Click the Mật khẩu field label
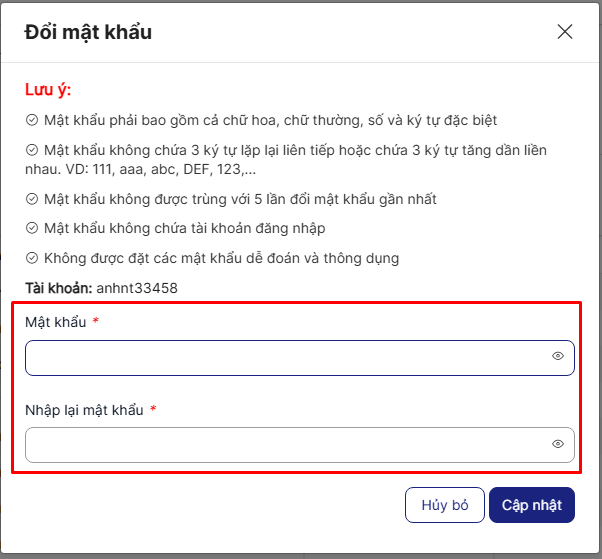 56,322
